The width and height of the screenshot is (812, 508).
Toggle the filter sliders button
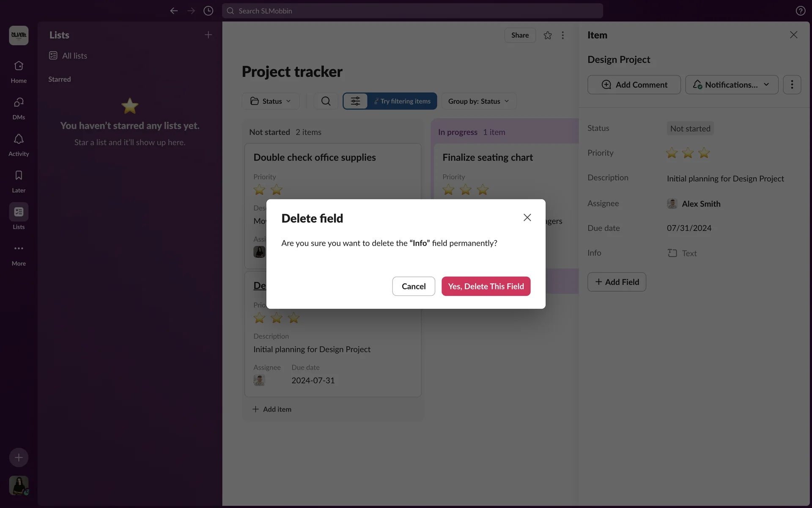(x=355, y=101)
